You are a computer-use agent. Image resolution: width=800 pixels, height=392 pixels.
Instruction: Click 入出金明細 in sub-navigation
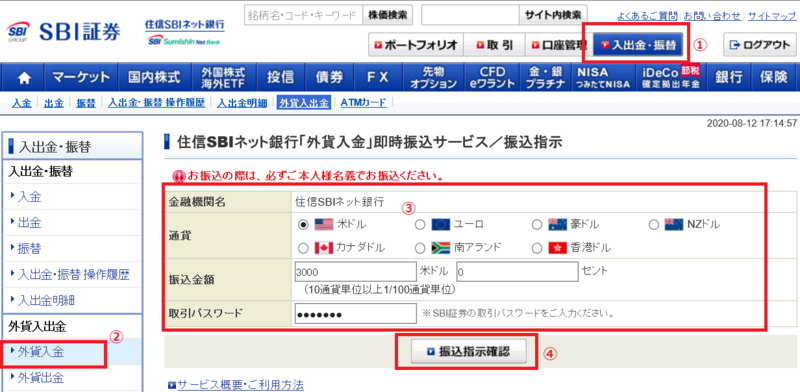click(x=242, y=103)
